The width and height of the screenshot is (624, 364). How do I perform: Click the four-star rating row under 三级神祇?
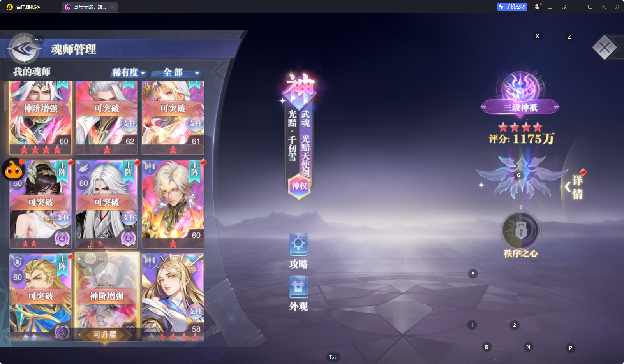[520, 127]
